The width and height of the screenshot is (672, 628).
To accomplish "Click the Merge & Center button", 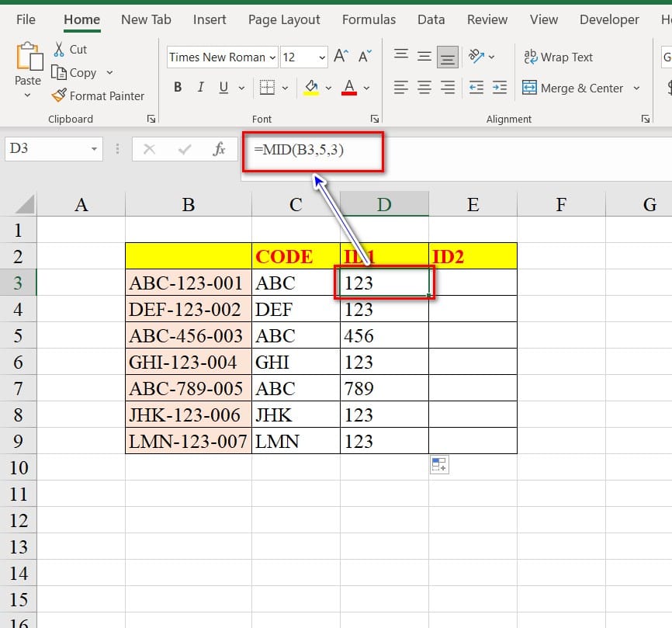I will 573,88.
